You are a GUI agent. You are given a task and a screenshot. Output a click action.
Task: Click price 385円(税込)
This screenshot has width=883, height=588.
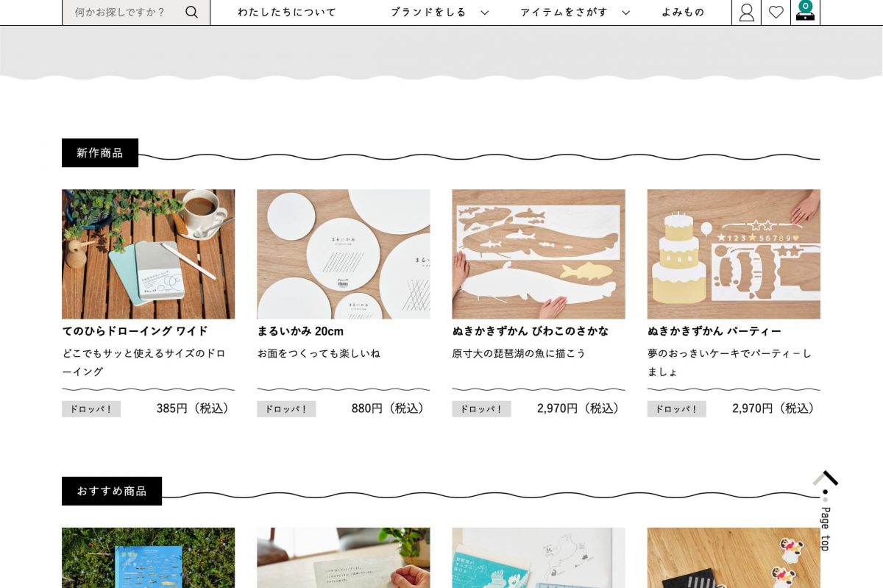click(195, 408)
